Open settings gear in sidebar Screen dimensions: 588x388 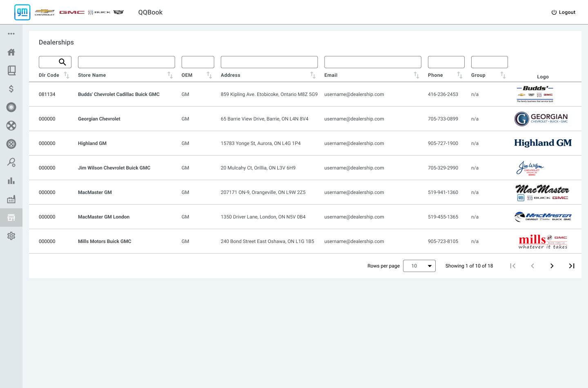[x=11, y=236]
